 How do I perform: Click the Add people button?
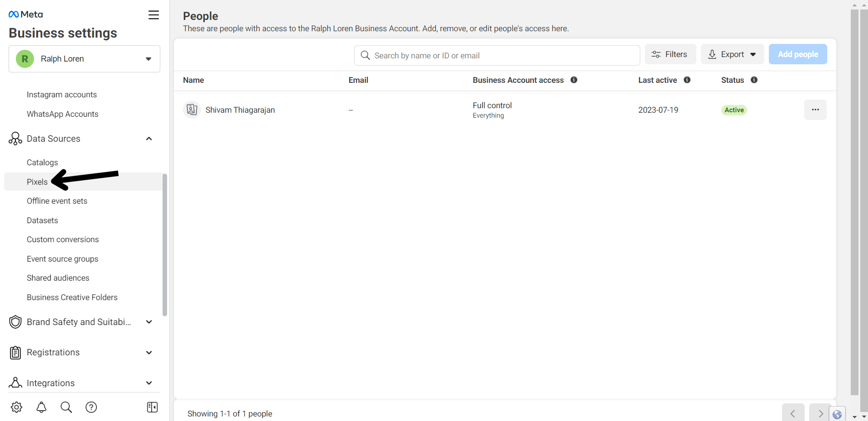[x=797, y=54]
